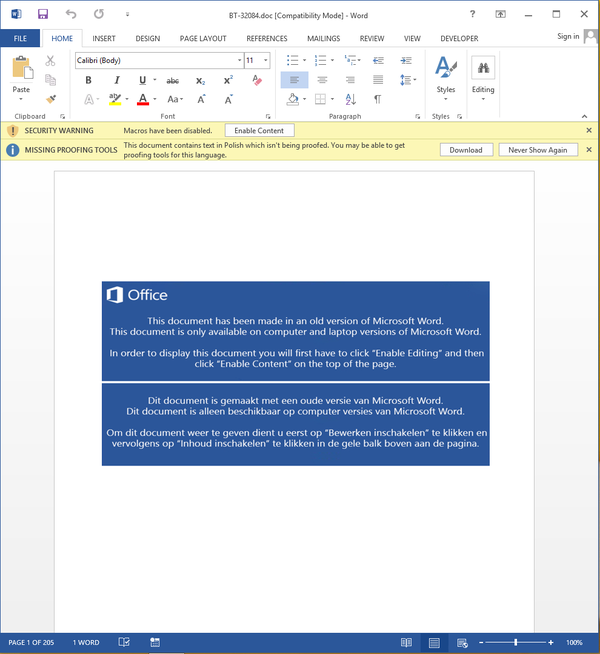
Task: Click Clear All Formatting eraser icon
Action: (x=257, y=80)
